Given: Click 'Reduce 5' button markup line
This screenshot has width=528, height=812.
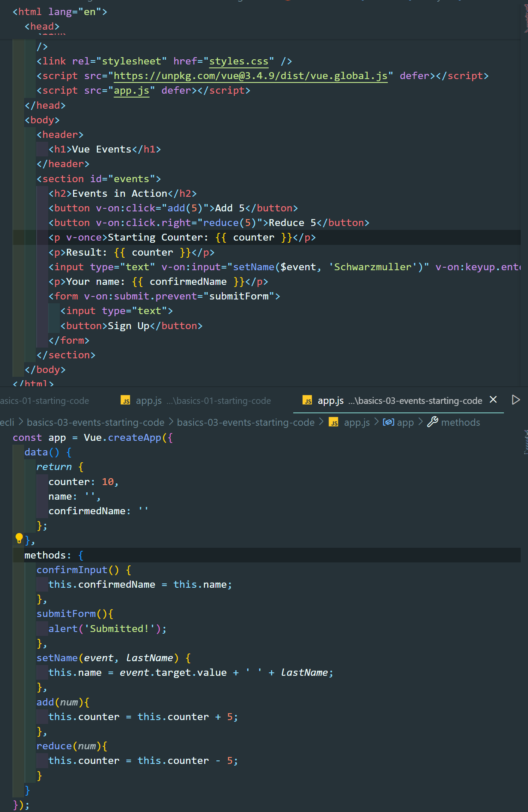Looking at the screenshot, I should [209, 223].
